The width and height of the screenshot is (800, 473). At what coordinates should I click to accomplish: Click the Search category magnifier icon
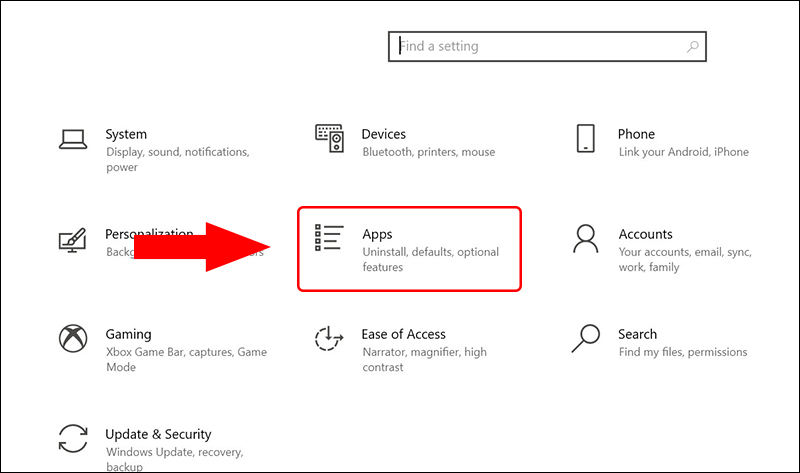(x=586, y=339)
